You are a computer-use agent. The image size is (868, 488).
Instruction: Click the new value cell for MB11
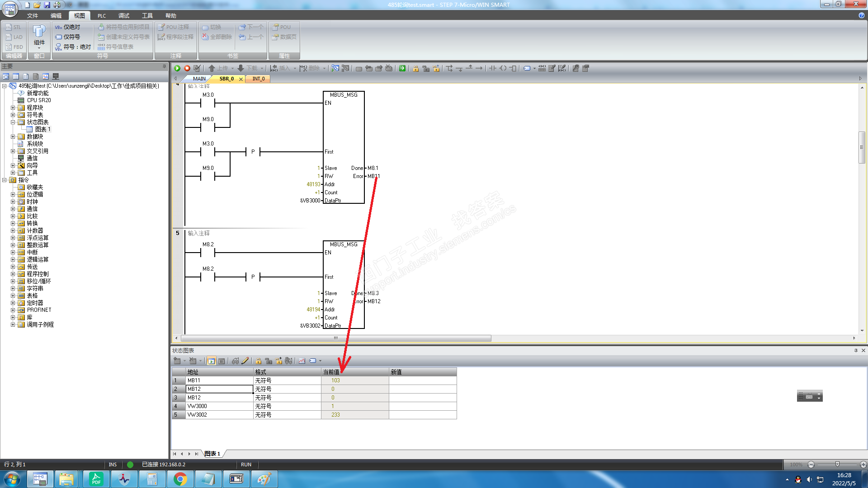422,380
